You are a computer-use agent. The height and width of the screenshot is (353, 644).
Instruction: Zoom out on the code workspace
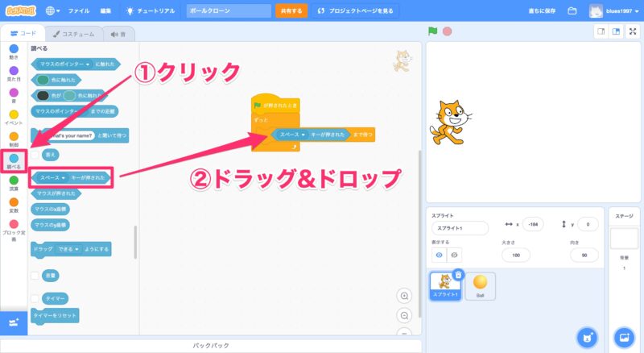pos(404,315)
